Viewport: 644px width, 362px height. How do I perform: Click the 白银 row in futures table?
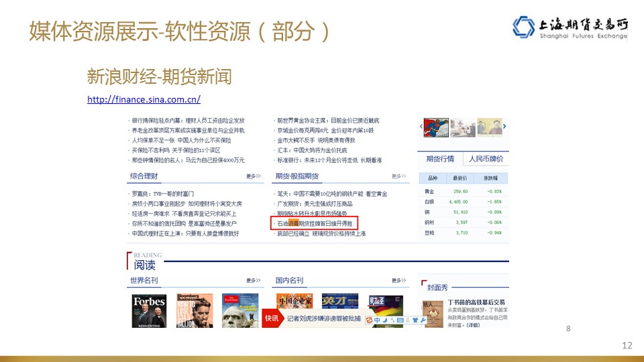[464, 202]
